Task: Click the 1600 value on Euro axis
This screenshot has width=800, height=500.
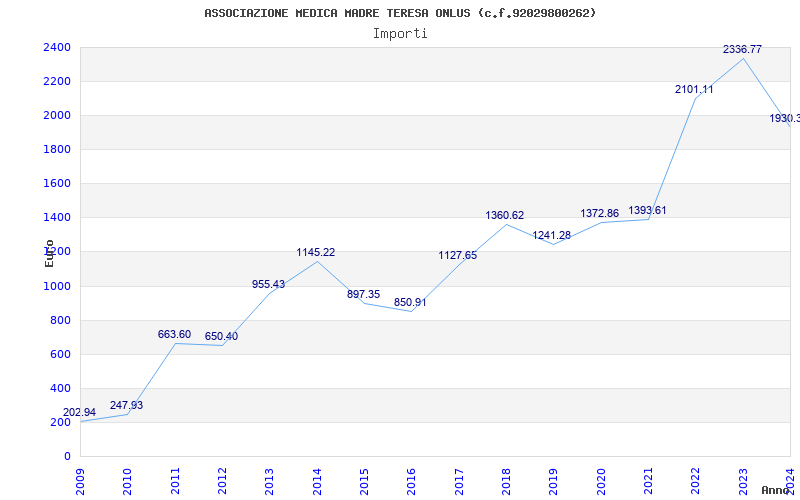Action: (57, 184)
